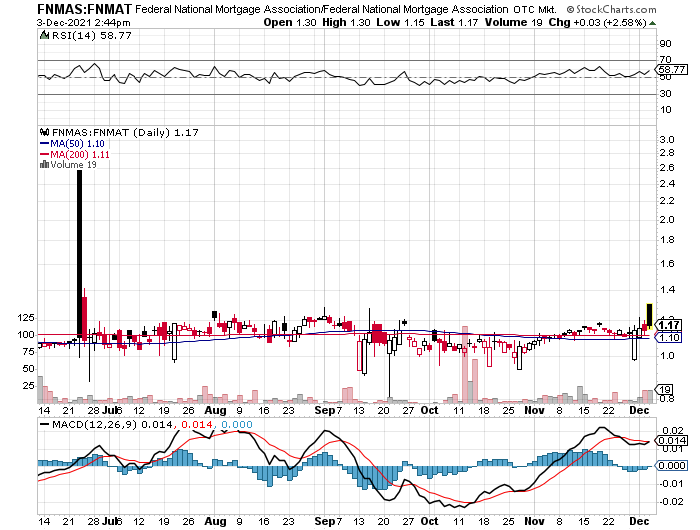Click the MA(200) 1.11 legend text
The image size is (700, 530).
click(79, 154)
